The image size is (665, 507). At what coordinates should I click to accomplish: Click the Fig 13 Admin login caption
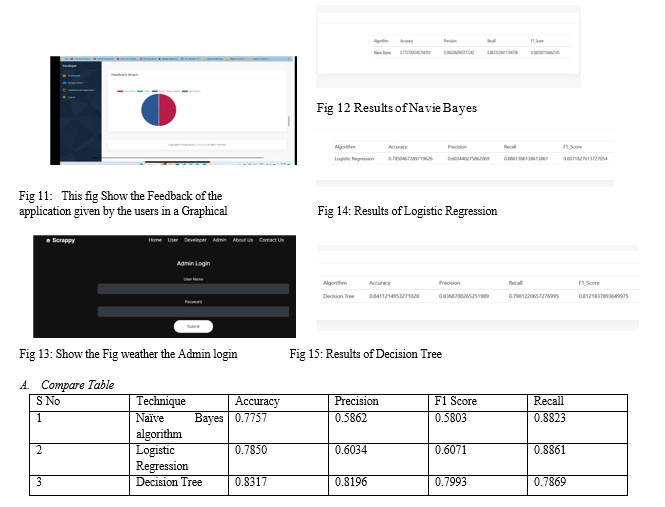click(128, 354)
